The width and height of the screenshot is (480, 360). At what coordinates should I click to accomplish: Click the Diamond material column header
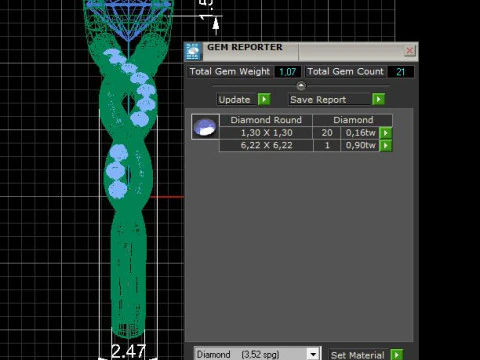[353, 120]
